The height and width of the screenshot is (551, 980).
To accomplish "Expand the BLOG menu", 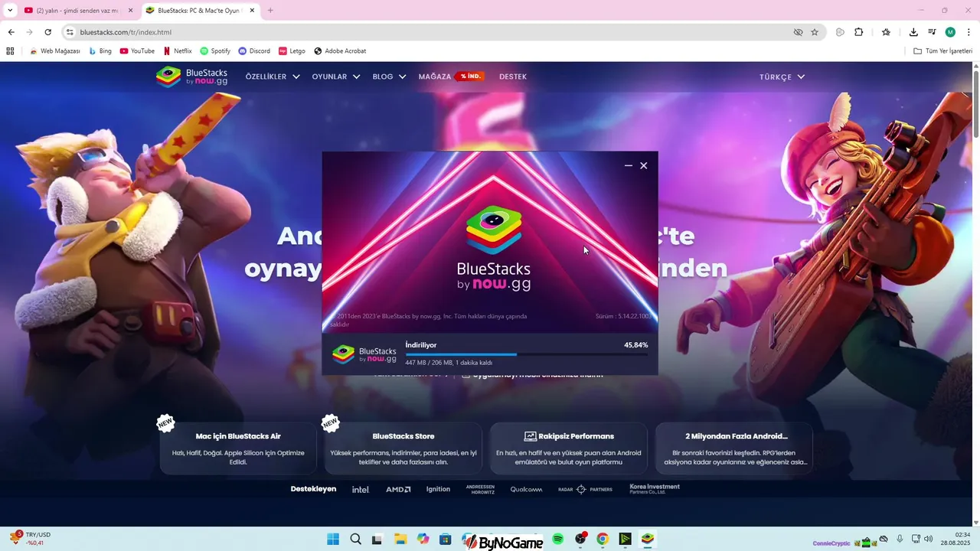I will 389,77.
